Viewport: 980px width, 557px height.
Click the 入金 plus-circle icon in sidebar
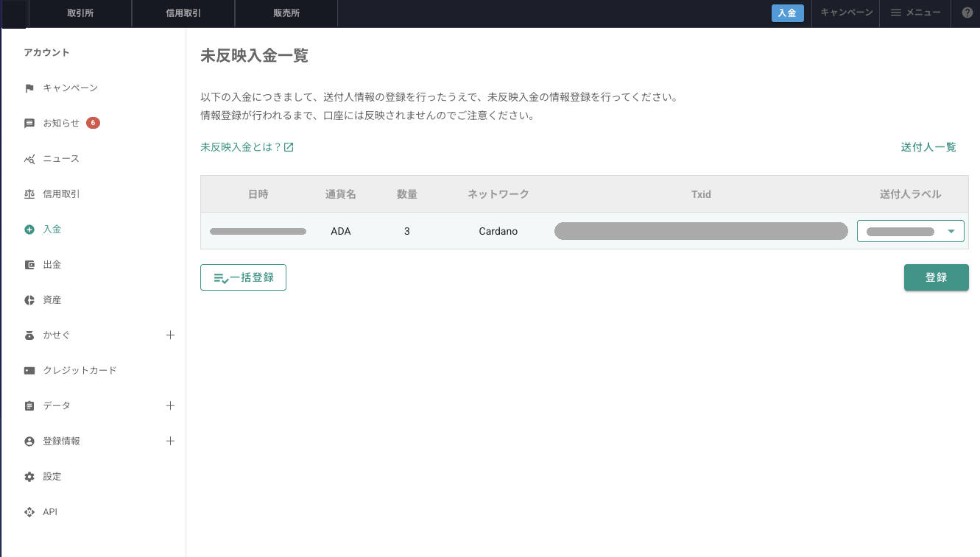[x=29, y=230]
